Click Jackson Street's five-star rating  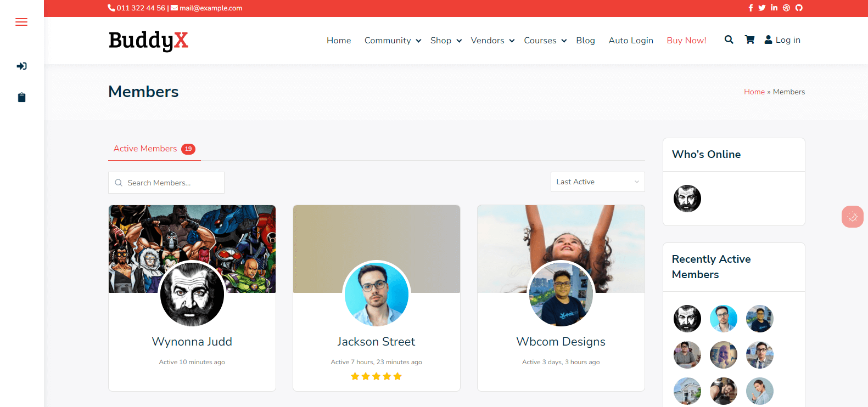377,376
